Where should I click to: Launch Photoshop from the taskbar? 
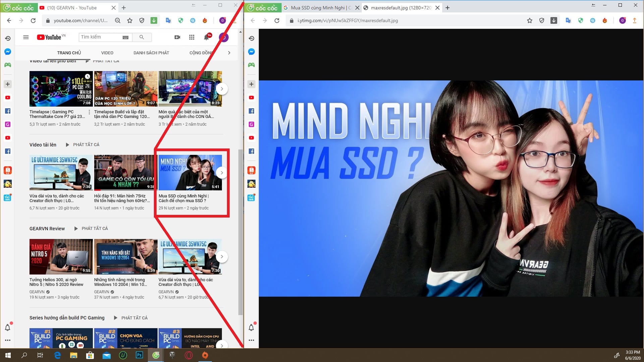139,355
